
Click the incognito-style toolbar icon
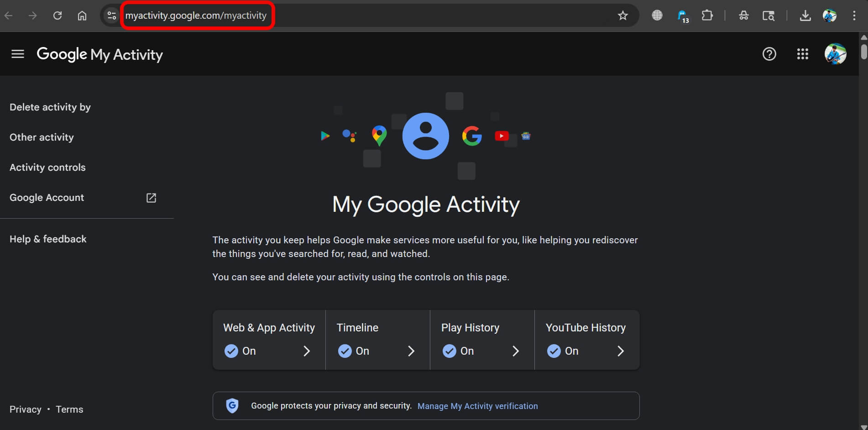pyautogui.click(x=743, y=16)
